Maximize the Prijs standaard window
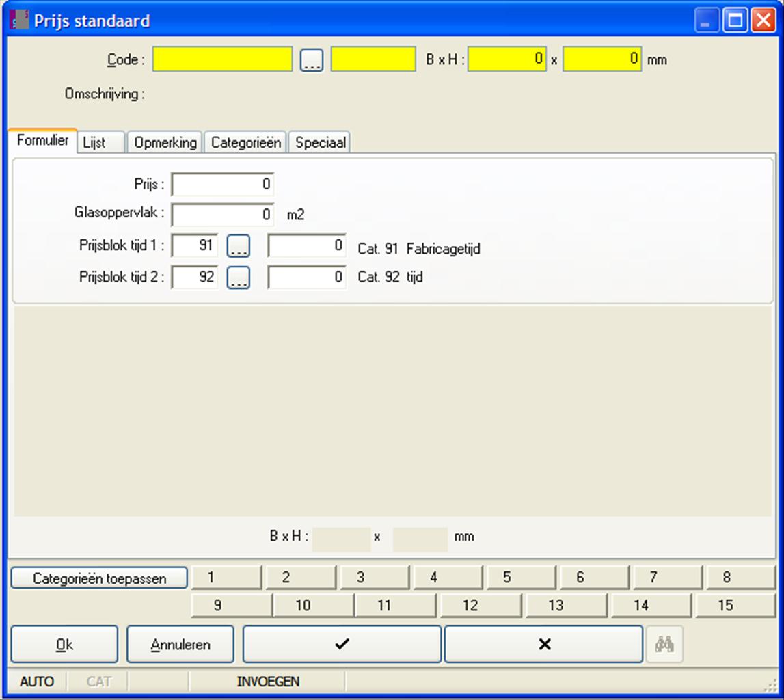784x700 pixels. click(735, 21)
